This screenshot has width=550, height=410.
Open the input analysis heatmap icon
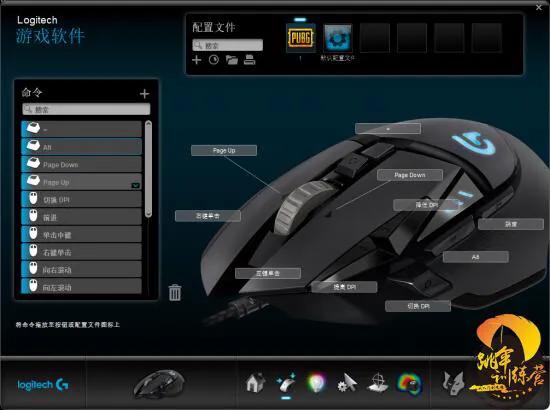pyautogui.click(x=409, y=383)
